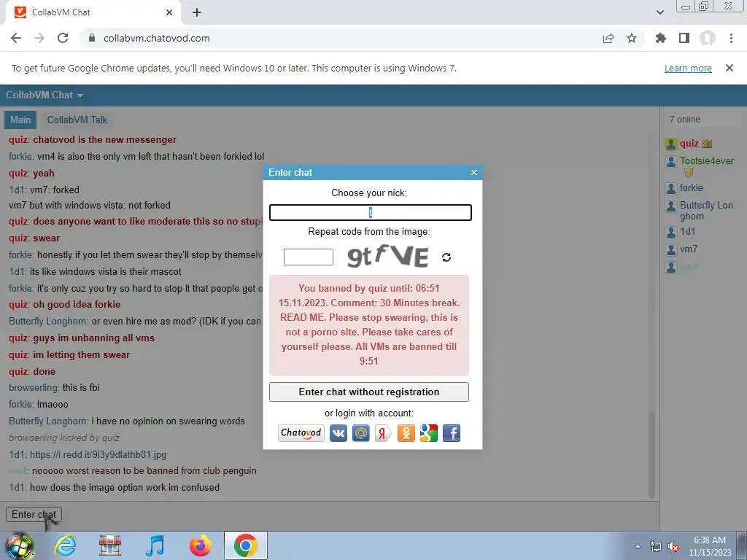Launch Internet Explorer from taskbar
Viewport: 747px width, 560px height.
pos(65,545)
